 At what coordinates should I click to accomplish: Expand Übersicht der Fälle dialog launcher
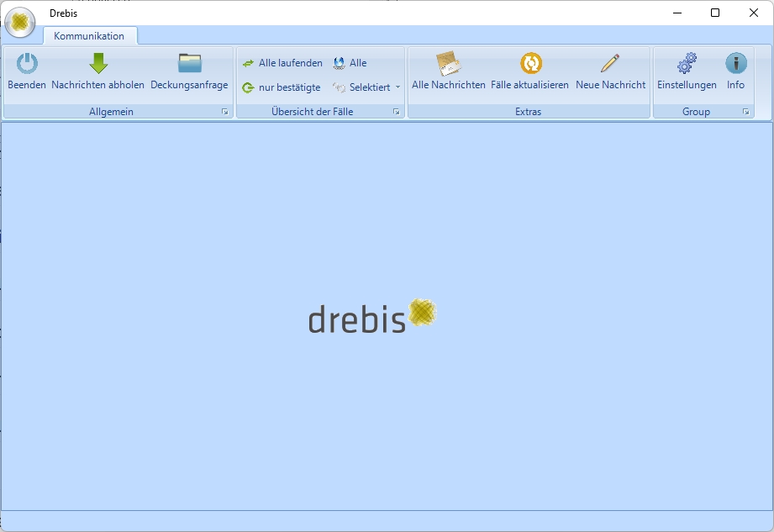[397, 112]
